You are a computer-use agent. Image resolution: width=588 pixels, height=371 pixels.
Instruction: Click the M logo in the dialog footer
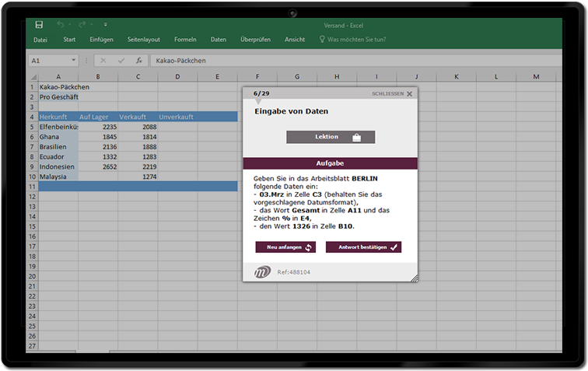pyautogui.click(x=262, y=271)
